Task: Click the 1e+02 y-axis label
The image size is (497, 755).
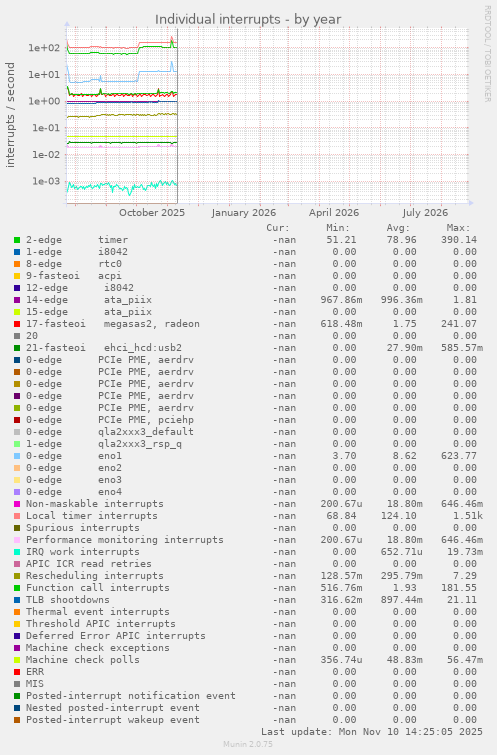Action: click(x=44, y=48)
